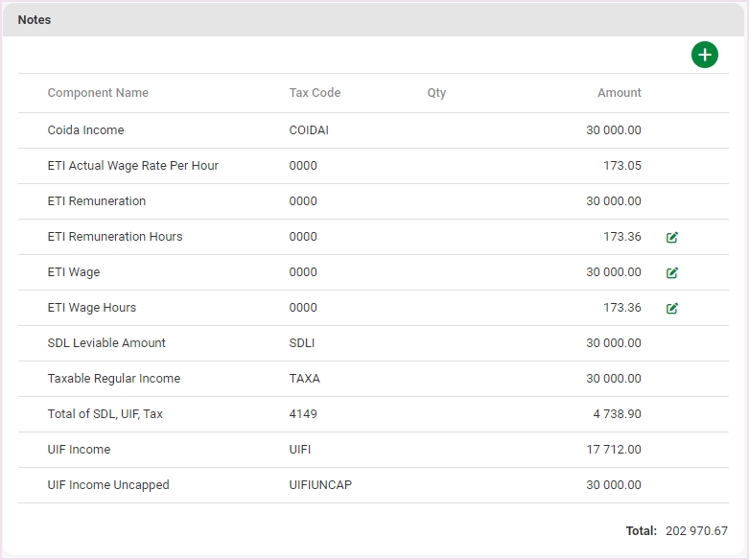The width and height of the screenshot is (749, 560).
Task: Select ETI Actual Wage Rate Per Hour
Action: (x=132, y=166)
